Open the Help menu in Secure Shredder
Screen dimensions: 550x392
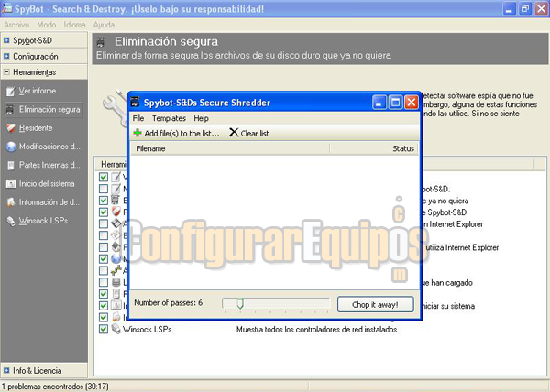point(202,118)
